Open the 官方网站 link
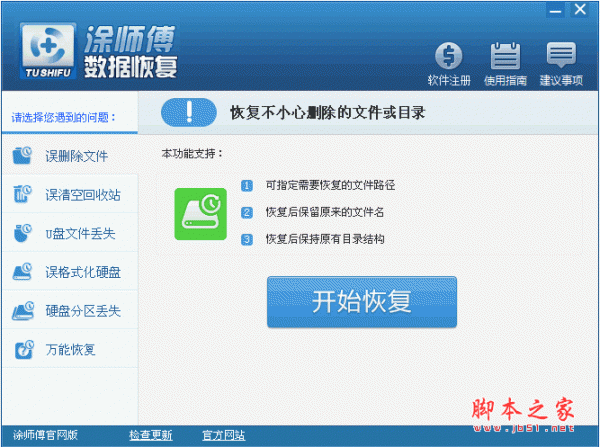The width and height of the screenshot is (600, 447). tap(223, 435)
